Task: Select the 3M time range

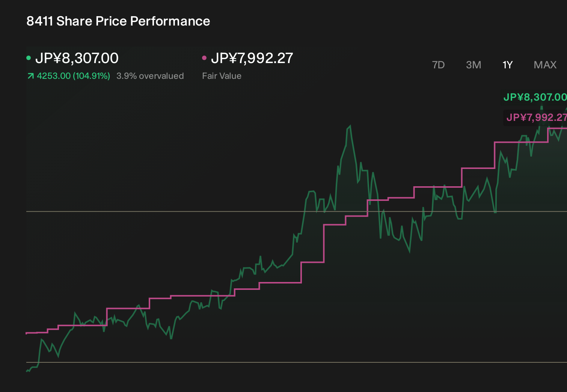Action: point(474,65)
